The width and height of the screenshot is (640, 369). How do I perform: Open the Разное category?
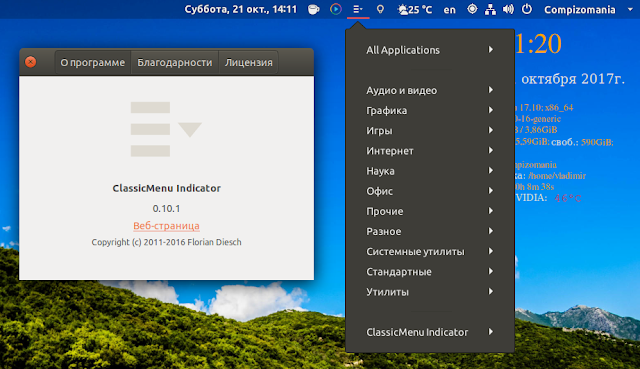pos(430,231)
